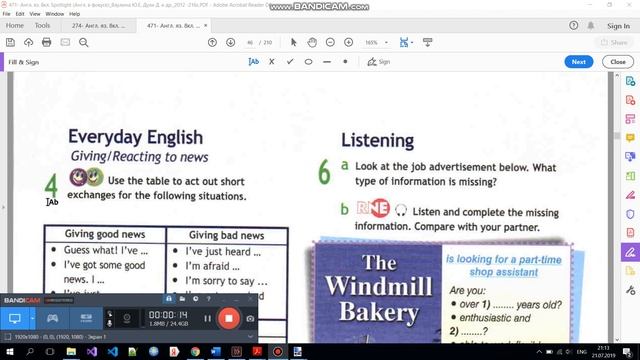
Task: Select the crossmark X tool in Fill & Sign
Action: pos(272,62)
